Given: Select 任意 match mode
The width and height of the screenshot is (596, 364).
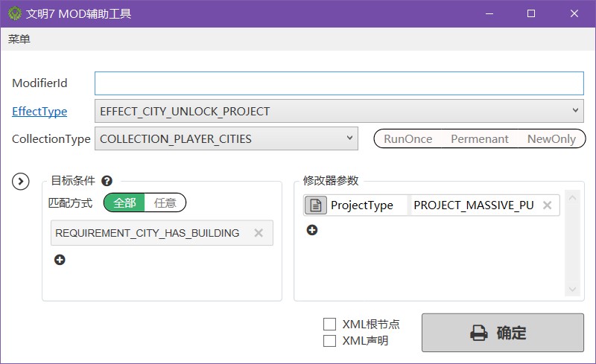Looking at the screenshot, I should click(165, 202).
